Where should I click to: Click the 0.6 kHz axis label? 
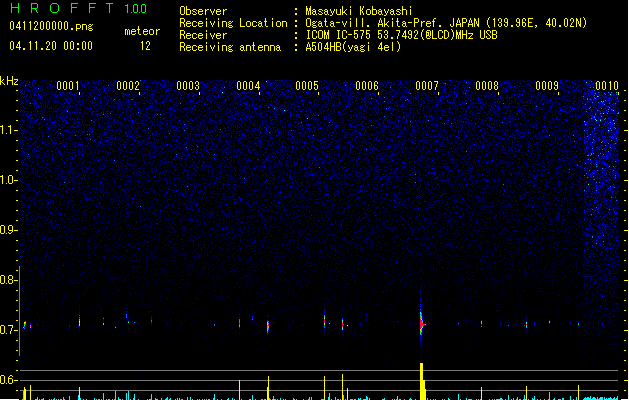coord(8,380)
